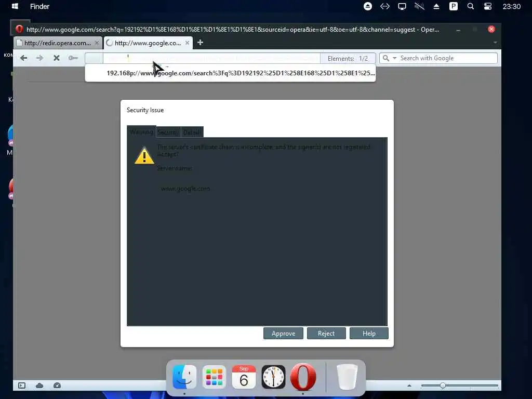Viewport: 532px width, 399px height.
Task: Click the Opera logo in the title bar
Action: 19,29
